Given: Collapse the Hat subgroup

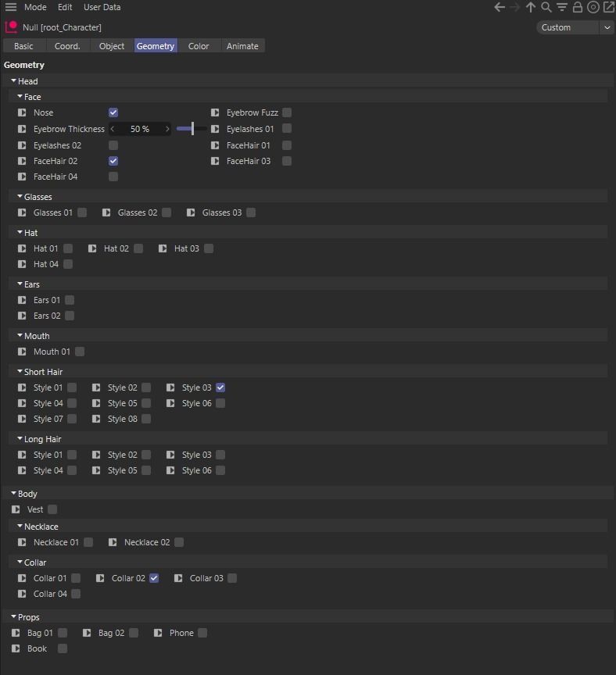Looking at the screenshot, I should (x=20, y=233).
